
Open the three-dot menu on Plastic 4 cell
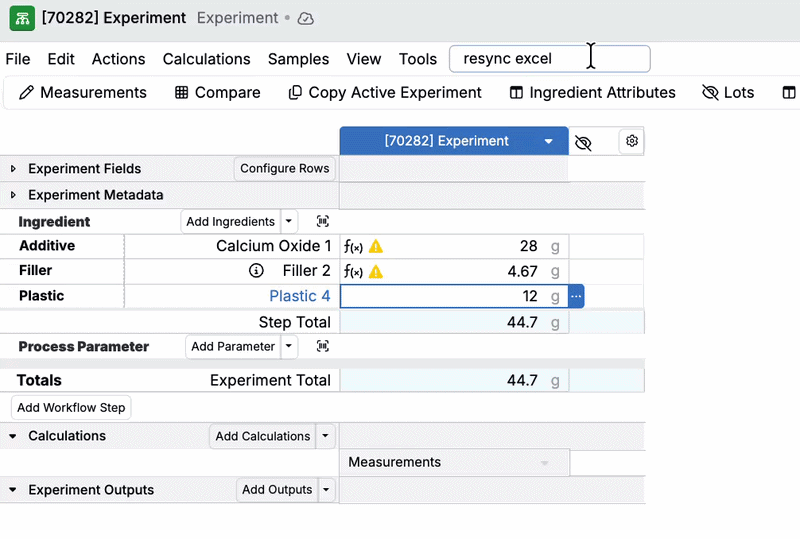[x=576, y=296]
